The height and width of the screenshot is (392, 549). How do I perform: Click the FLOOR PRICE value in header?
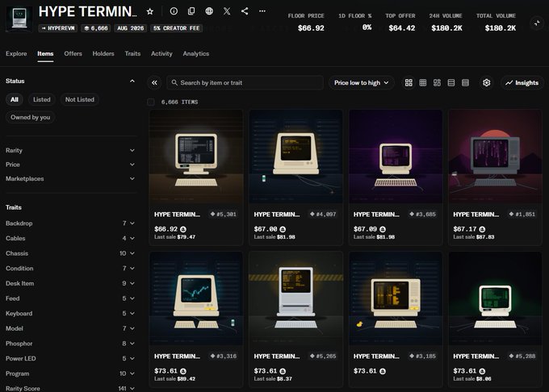pyautogui.click(x=311, y=28)
